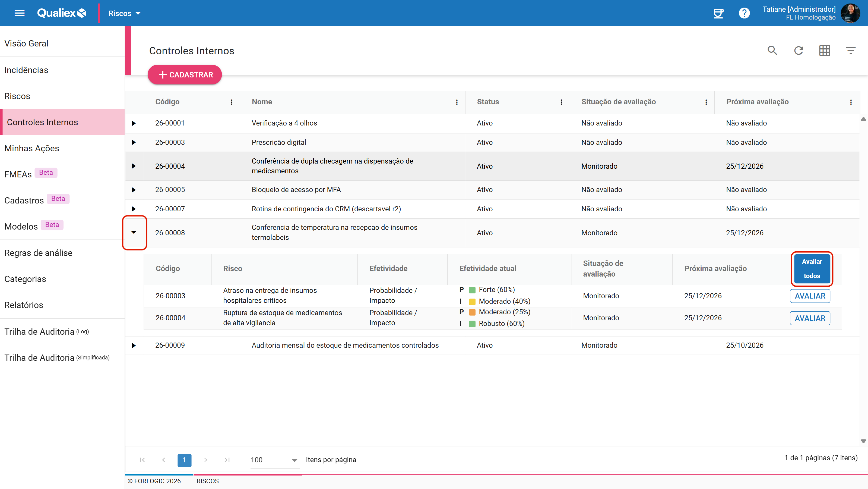Viewport: 868px width, 489px height.
Task: Go to next page arrow
Action: (x=205, y=460)
